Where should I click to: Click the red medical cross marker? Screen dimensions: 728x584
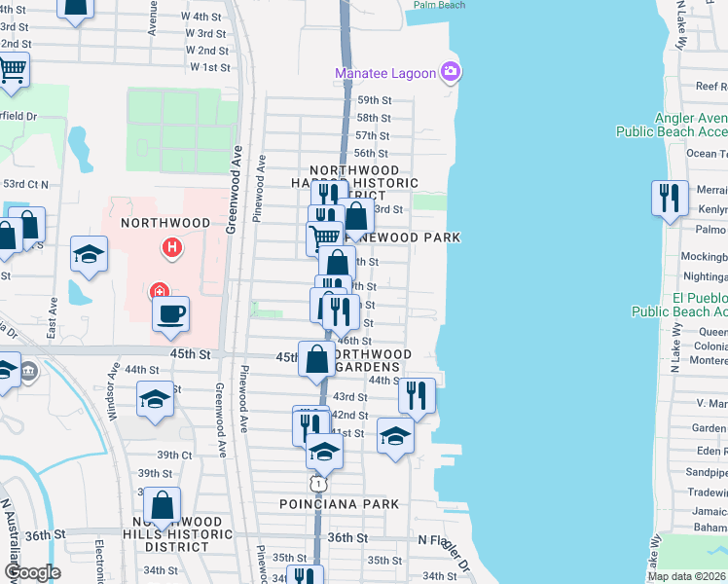[x=160, y=292]
